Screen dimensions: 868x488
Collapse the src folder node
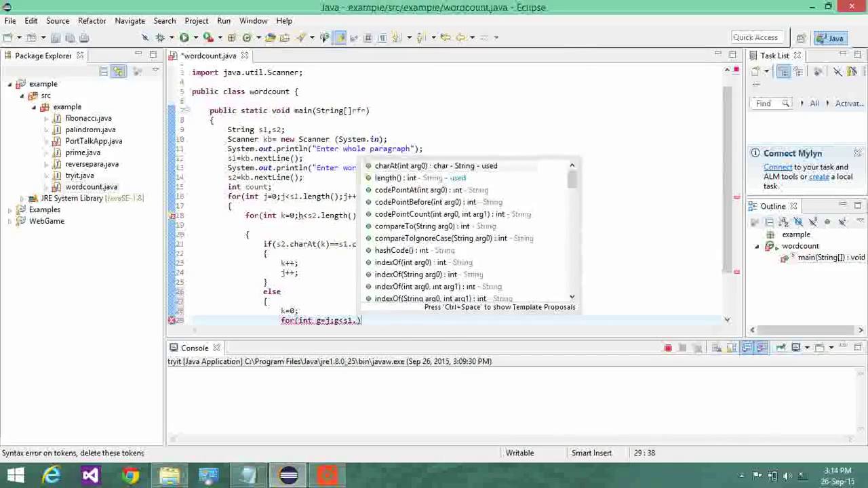click(x=22, y=96)
